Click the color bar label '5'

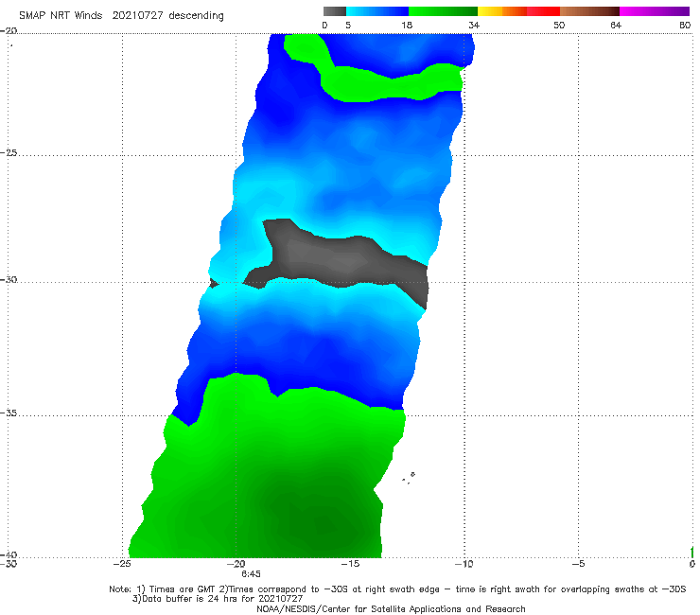point(348,25)
